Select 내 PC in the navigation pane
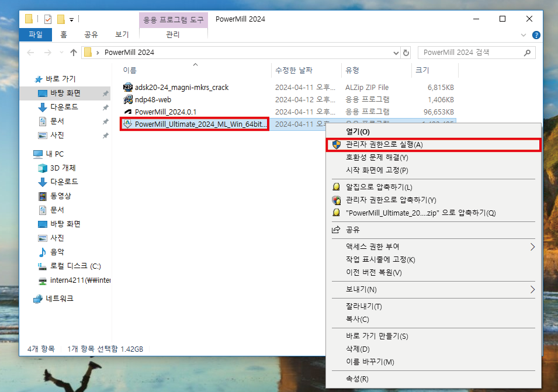 [x=54, y=154]
